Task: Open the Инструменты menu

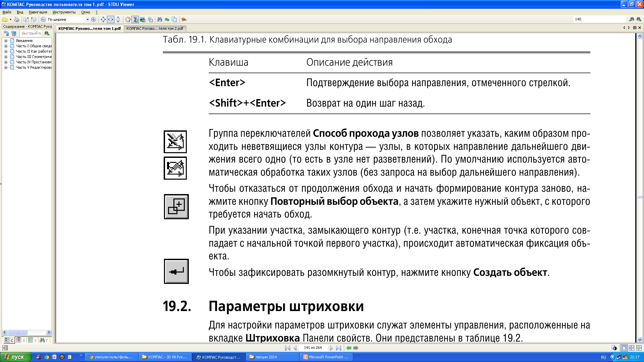Action: click(64, 12)
